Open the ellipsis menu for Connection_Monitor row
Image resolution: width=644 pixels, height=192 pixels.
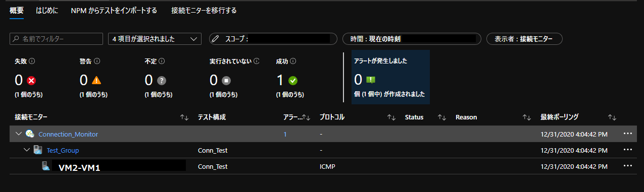[628, 134]
